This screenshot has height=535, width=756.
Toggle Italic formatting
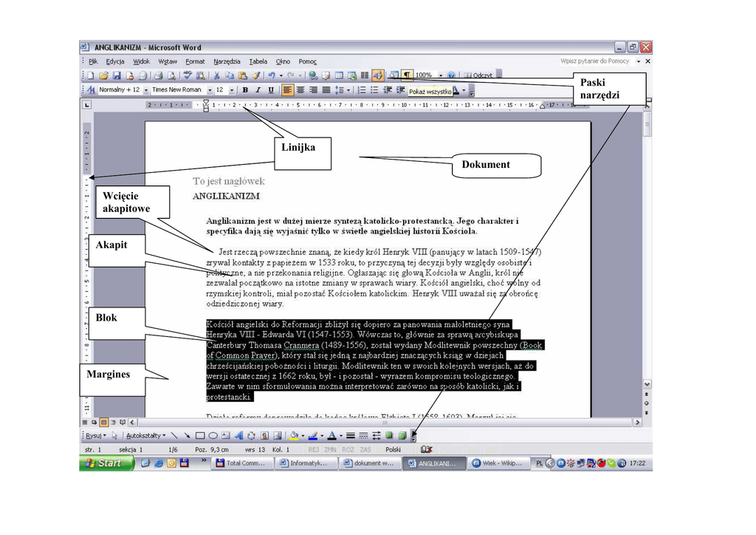point(258,90)
